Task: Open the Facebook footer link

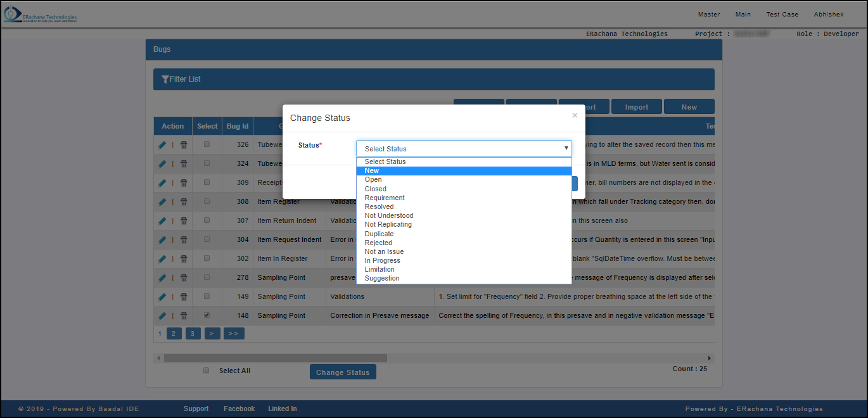Action: click(x=239, y=409)
